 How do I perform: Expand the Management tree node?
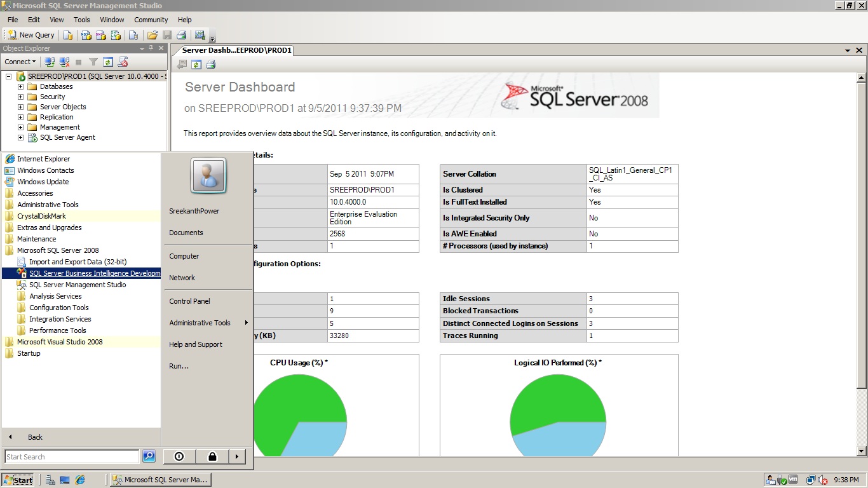pos(20,127)
